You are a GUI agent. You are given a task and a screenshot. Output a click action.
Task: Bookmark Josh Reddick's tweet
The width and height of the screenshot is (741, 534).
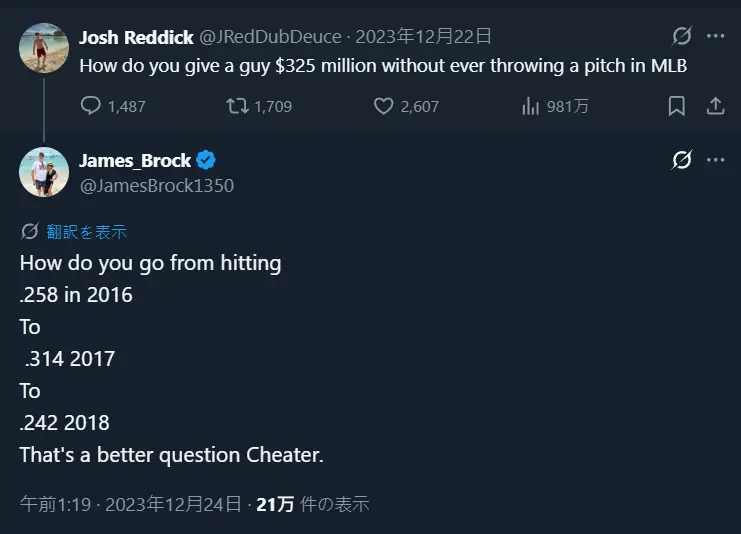coord(677,105)
